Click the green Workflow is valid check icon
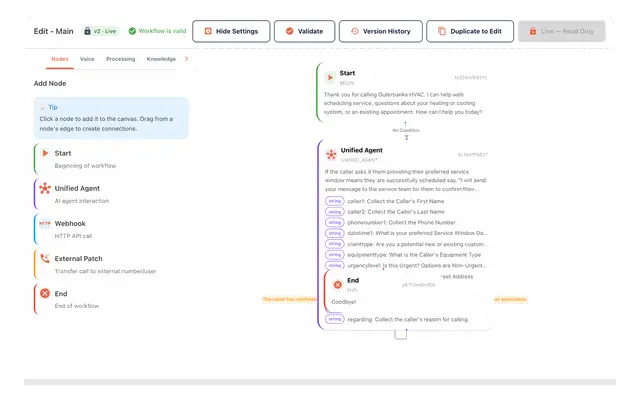Image resolution: width=640 pixels, height=400 pixels. pos(132,31)
